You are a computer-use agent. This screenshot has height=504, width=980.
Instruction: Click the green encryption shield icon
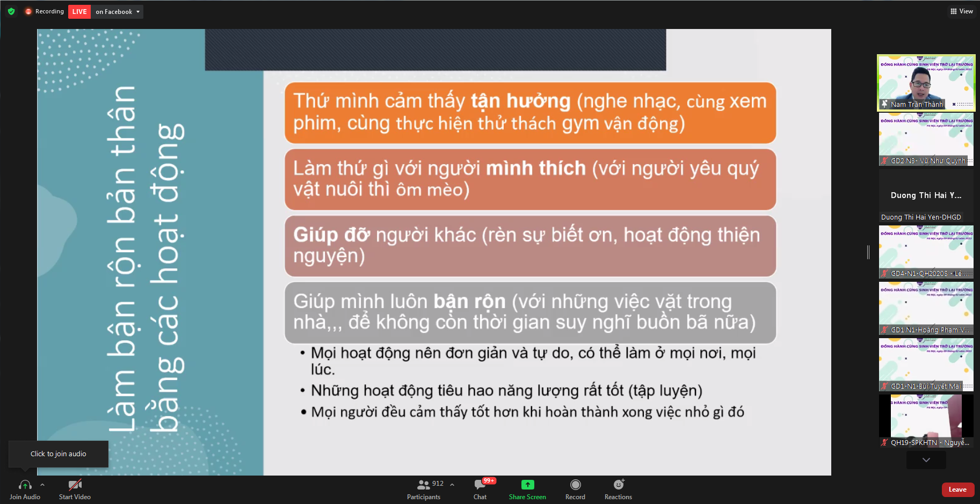[11, 11]
